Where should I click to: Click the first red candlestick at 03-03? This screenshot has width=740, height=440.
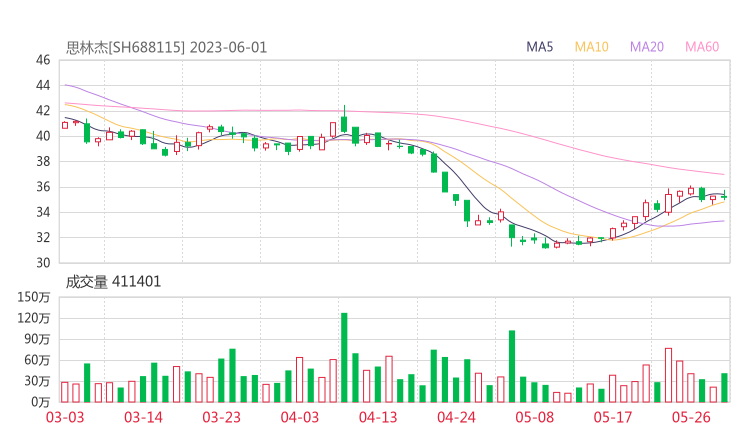point(65,125)
